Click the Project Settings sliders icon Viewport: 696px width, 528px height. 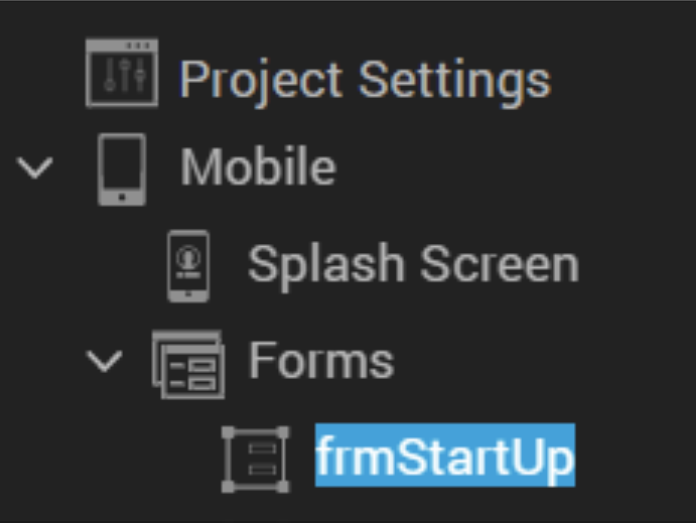click(121, 73)
